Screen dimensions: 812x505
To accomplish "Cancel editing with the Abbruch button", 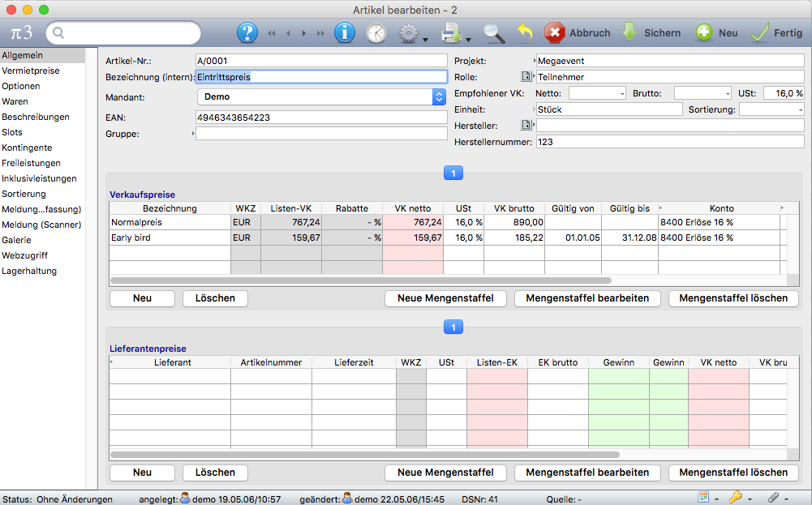I will point(578,32).
